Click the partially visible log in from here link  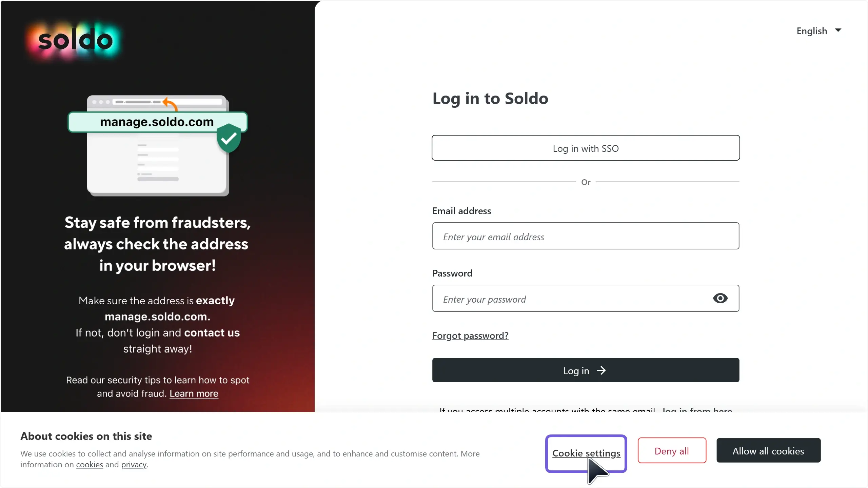click(x=697, y=409)
